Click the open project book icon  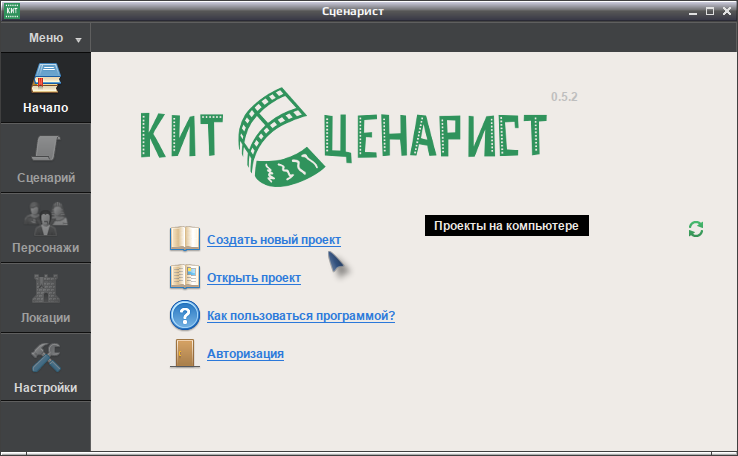(184, 276)
